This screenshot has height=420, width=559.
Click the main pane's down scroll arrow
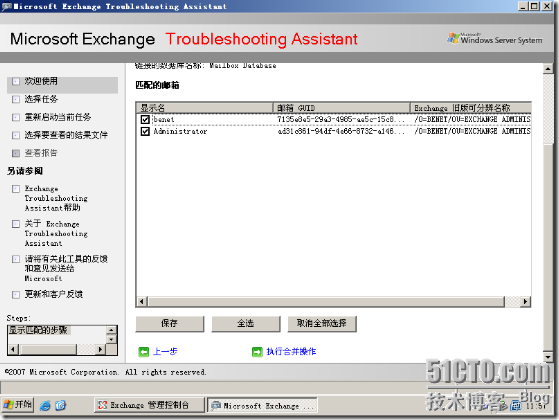pos(548,356)
